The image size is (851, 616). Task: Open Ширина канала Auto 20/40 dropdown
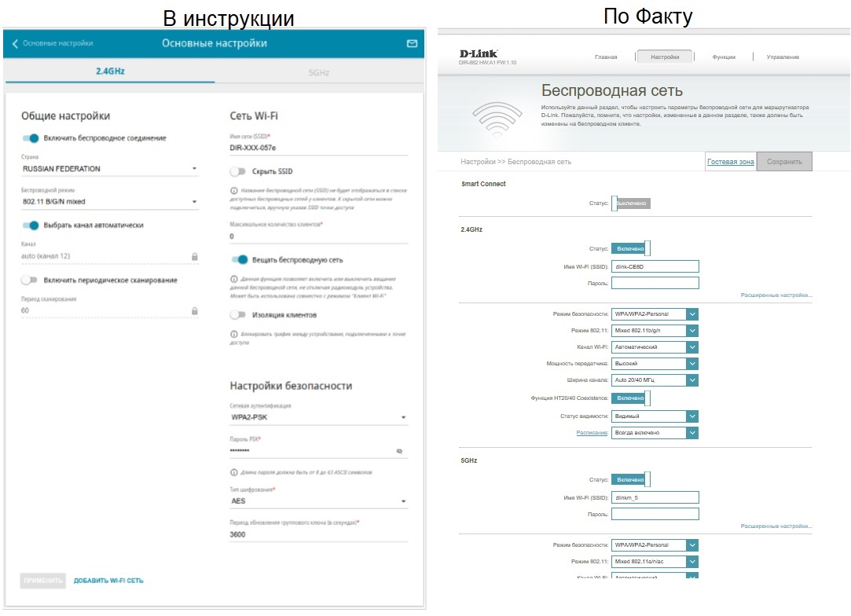click(x=655, y=380)
